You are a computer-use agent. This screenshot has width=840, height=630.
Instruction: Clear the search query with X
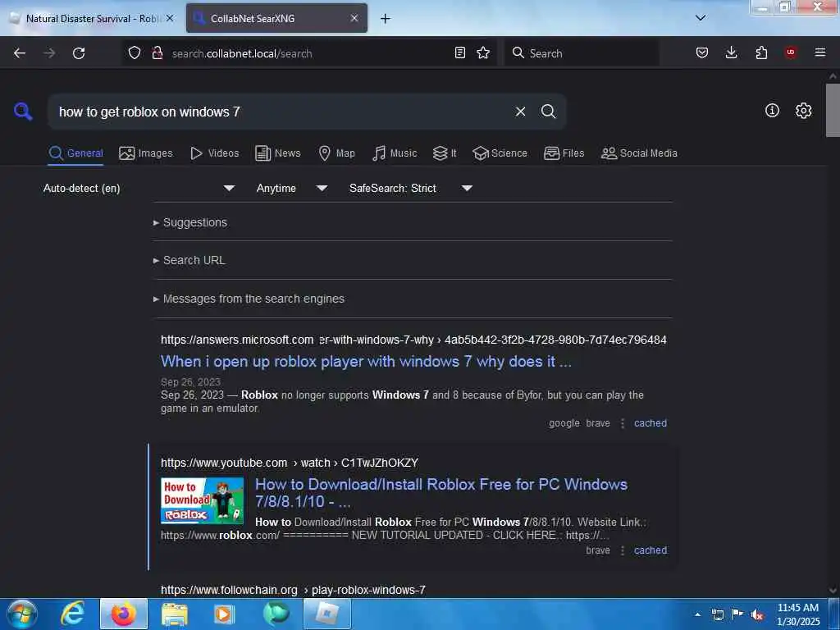coord(520,112)
